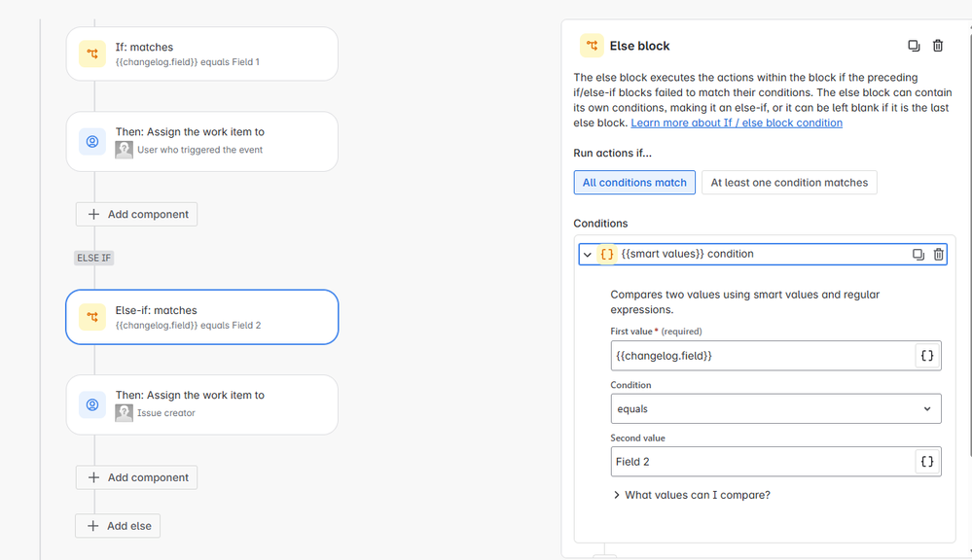Click the avatar of User who triggered the event
Image resolution: width=972 pixels, height=560 pixels.
click(124, 150)
